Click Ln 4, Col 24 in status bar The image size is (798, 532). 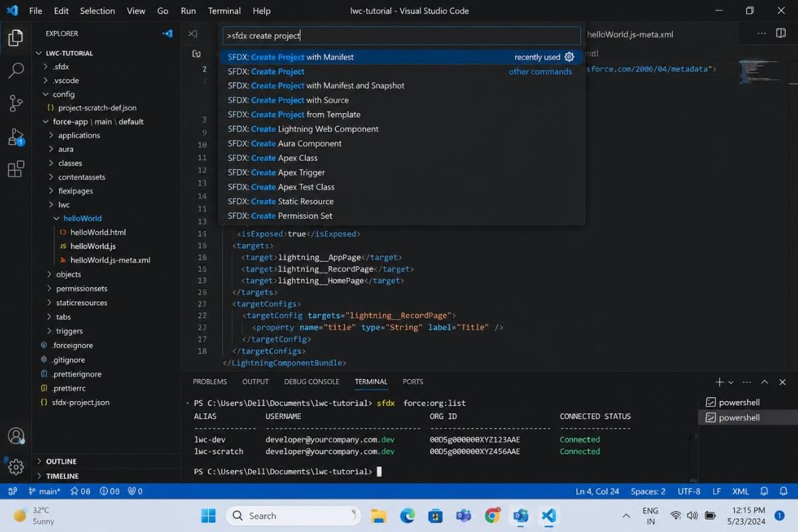coord(597,491)
